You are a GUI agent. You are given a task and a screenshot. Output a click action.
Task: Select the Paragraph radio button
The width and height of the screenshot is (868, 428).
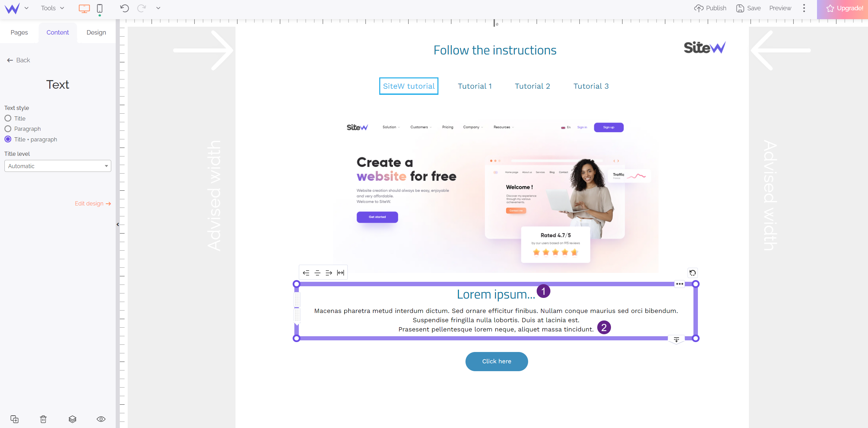click(x=8, y=128)
